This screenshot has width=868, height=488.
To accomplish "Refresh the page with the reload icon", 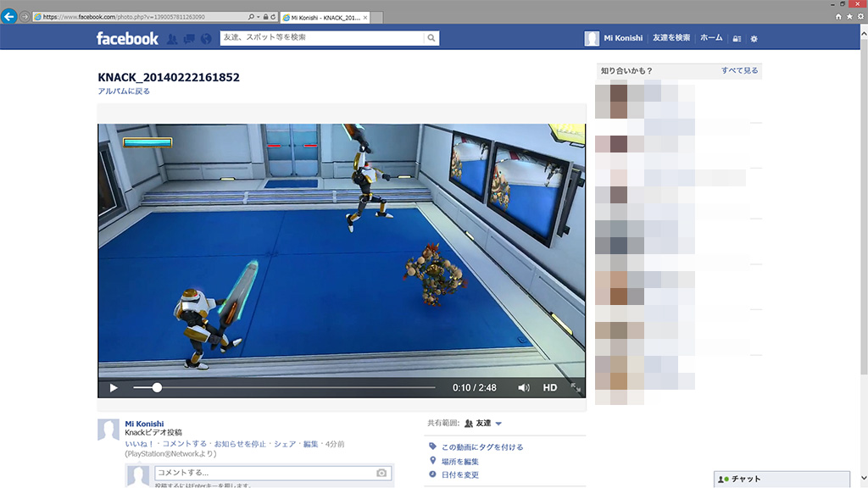I will coord(273,17).
